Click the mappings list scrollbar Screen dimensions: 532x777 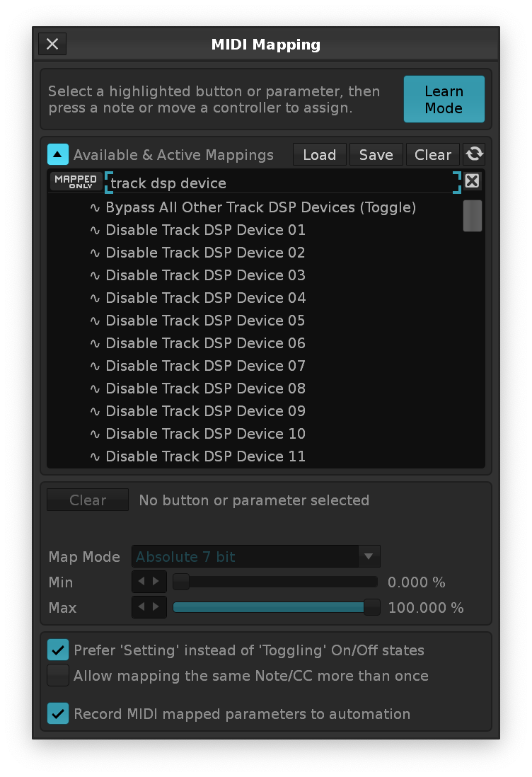[x=473, y=216]
